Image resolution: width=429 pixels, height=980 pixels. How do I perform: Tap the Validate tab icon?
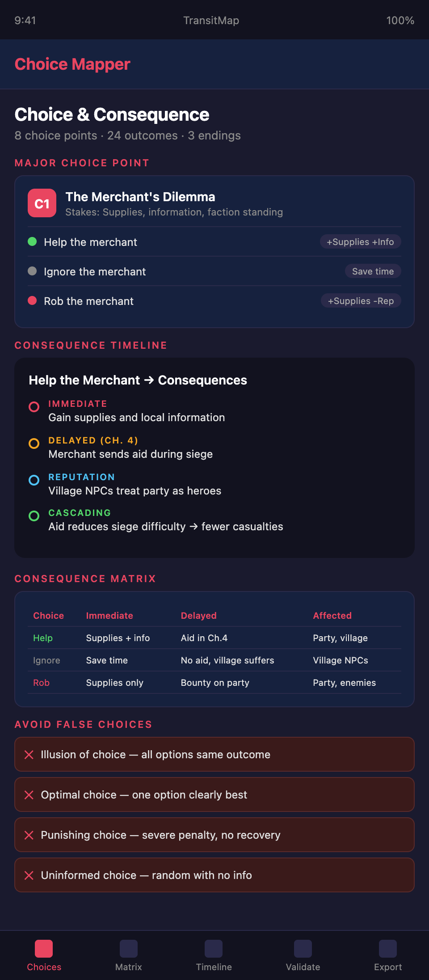303,949
